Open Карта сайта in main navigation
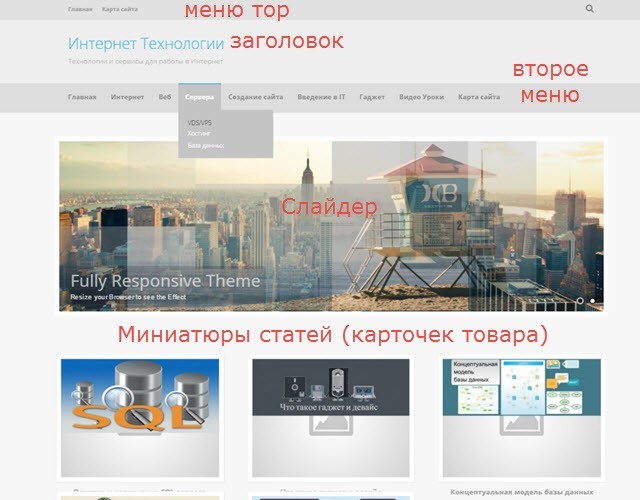Screen dimensions: 640x500 click(479, 97)
